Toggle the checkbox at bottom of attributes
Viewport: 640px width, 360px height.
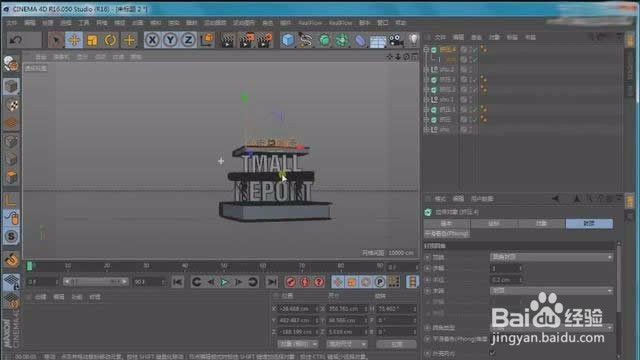click(x=492, y=353)
